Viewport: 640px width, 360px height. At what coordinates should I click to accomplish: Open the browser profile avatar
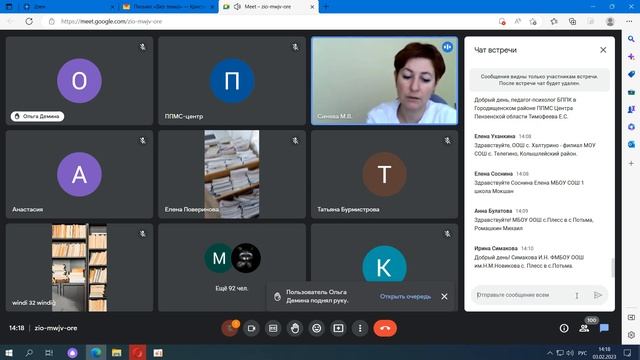pos(610,22)
